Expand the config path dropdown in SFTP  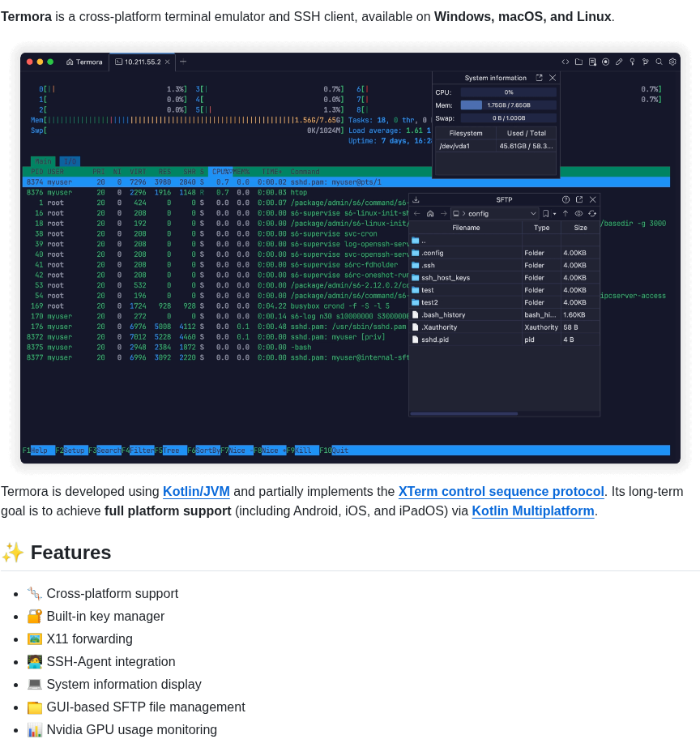533,213
